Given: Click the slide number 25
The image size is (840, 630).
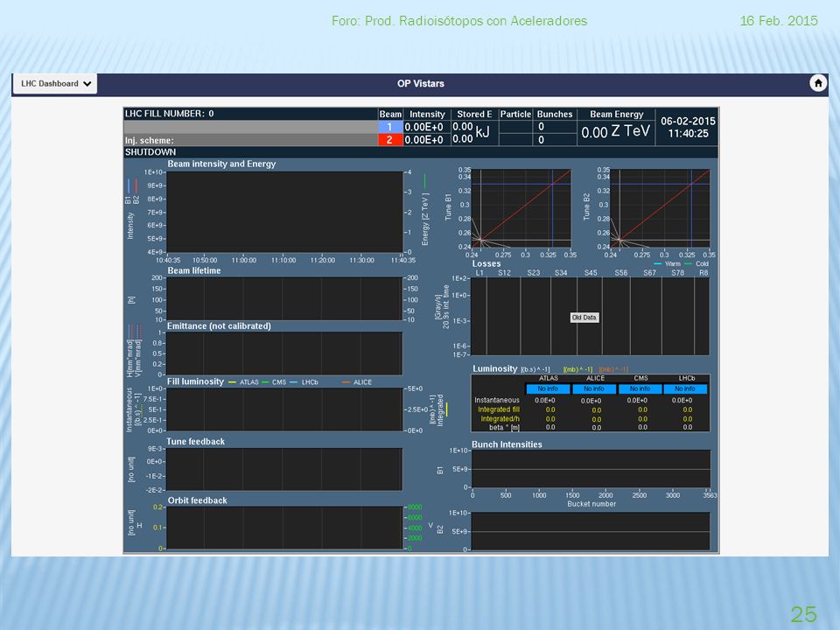Looking at the screenshot, I should coord(803,614).
